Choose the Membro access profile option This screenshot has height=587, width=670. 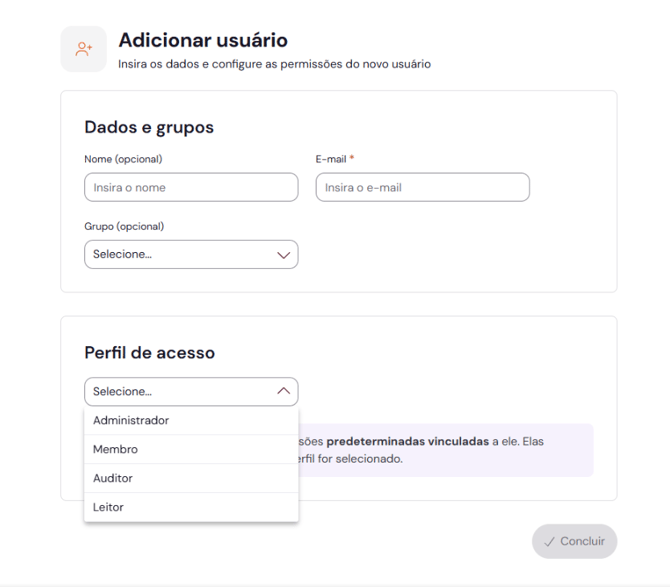coord(116,450)
